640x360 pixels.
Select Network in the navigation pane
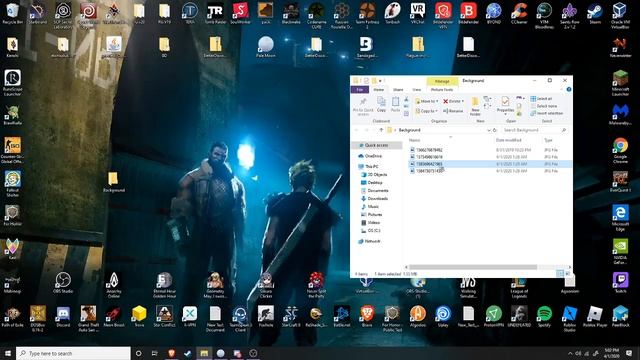(x=372, y=241)
